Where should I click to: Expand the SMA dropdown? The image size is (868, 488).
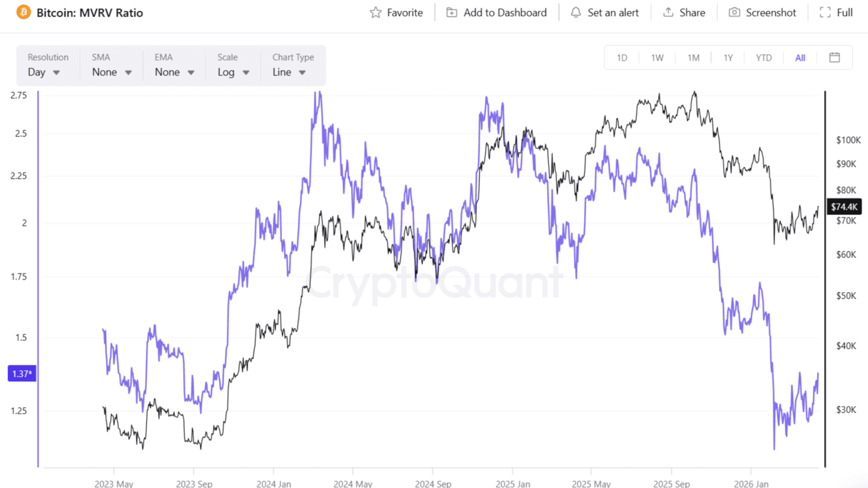point(111,72)
